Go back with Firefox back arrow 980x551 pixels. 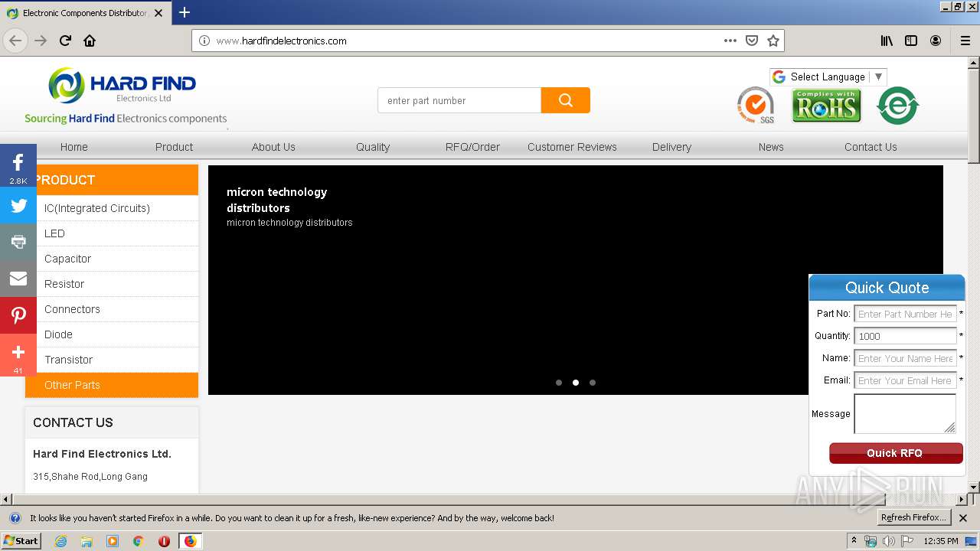click(x=15, y=41)
